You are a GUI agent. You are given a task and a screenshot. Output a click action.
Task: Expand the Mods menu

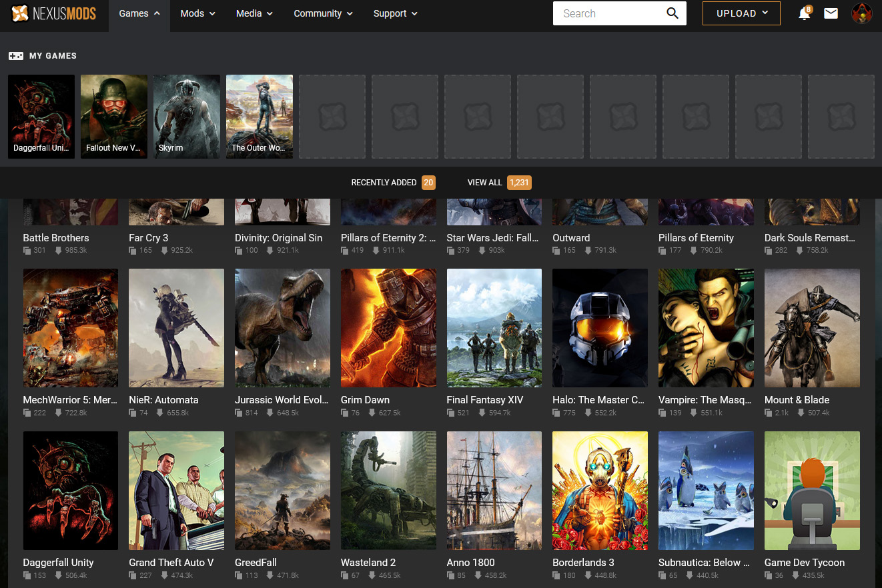(198, 13)
